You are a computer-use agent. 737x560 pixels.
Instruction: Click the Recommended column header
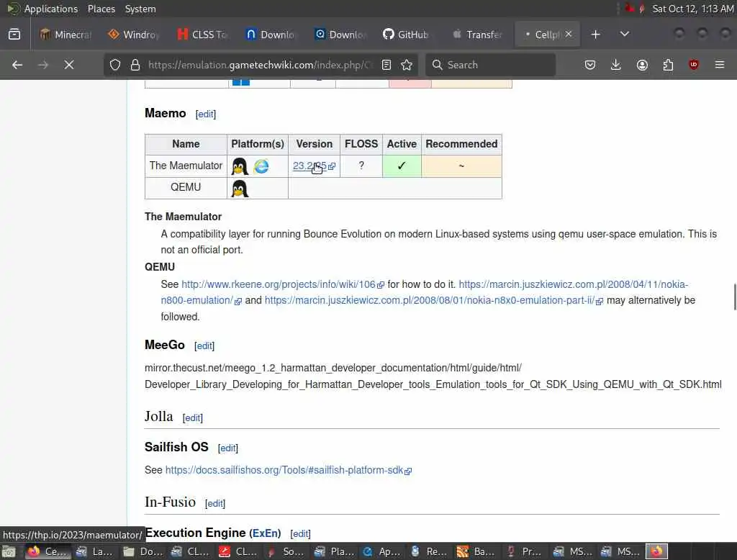click(x=461, y=145)
